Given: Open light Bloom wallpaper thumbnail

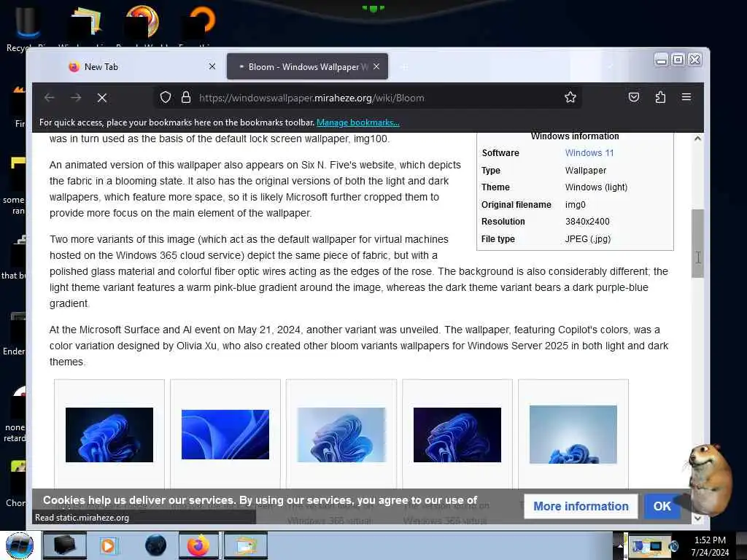Looking at the screenshot, I should (x=341, y=435).
